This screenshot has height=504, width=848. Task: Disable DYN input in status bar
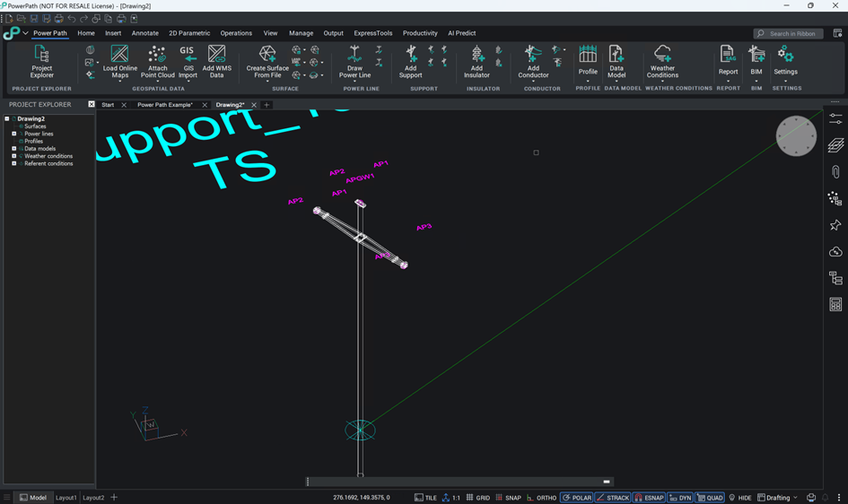tap(680, 498)
